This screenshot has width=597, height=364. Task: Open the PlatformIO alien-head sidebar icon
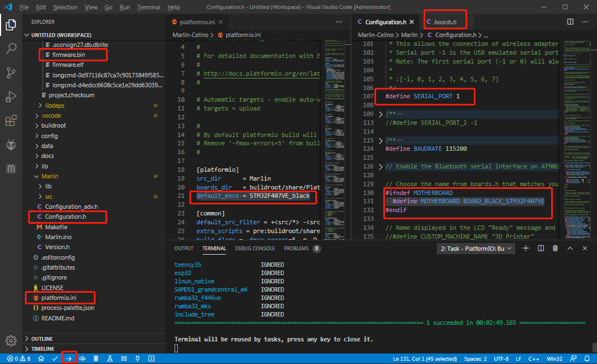(11, 145)
